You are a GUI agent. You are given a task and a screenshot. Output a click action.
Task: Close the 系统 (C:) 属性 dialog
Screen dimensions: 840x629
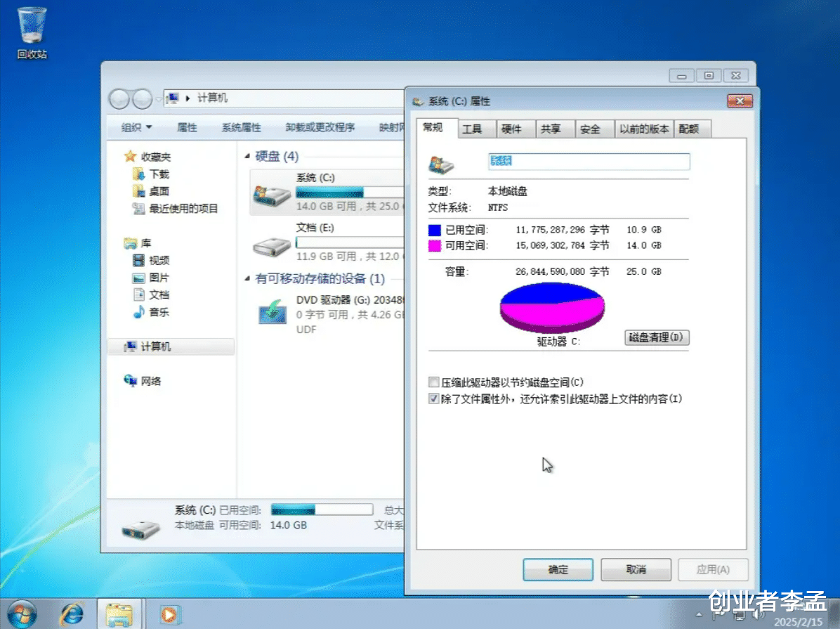pos(740,100)
